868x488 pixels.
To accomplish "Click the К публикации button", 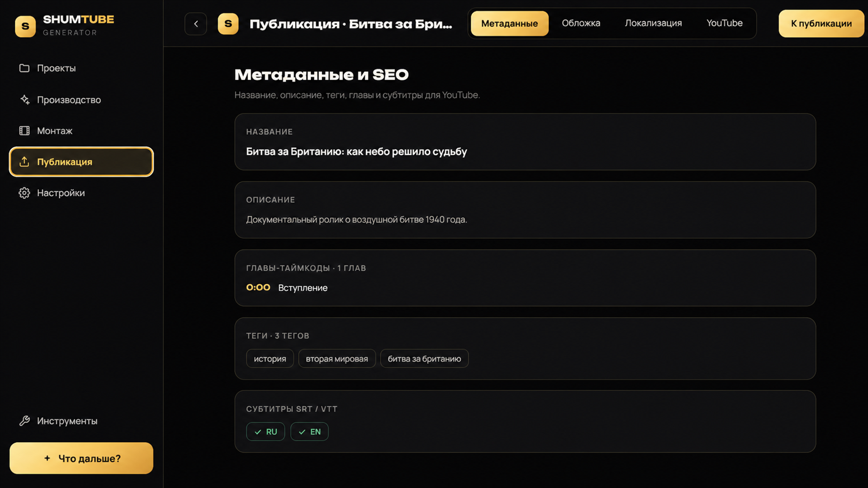I will click(821, 23).
